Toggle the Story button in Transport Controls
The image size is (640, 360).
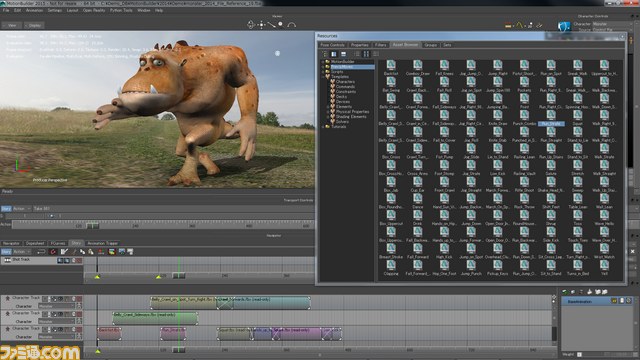pos(6,209)
